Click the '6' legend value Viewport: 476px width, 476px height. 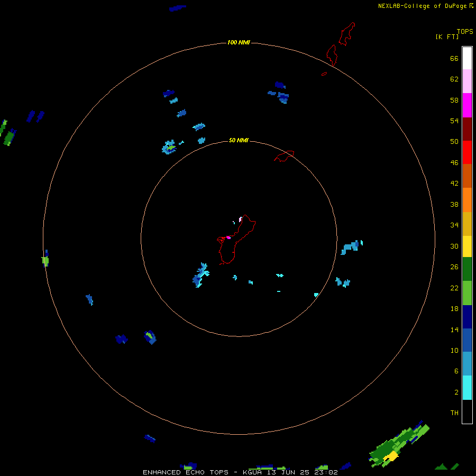(456, 371)
